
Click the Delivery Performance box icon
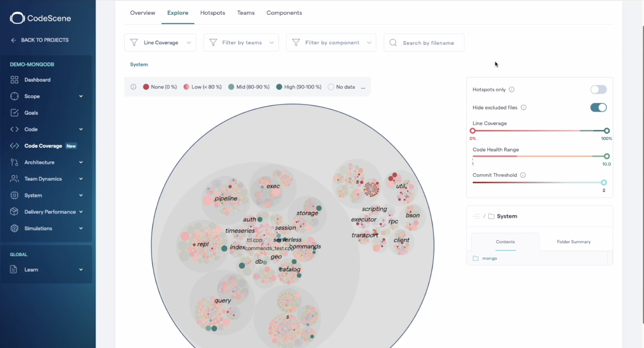click(15, 212)
